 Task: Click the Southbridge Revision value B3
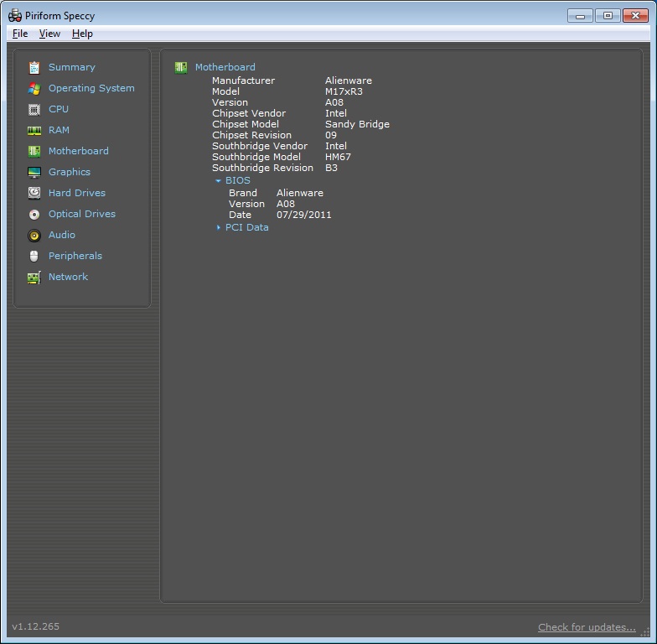pos(331,168)
